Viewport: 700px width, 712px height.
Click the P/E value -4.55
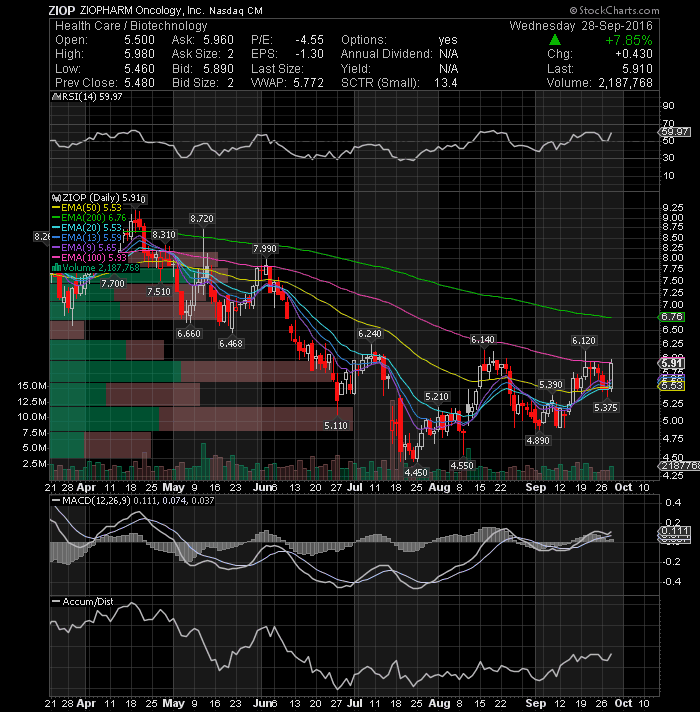309,40
